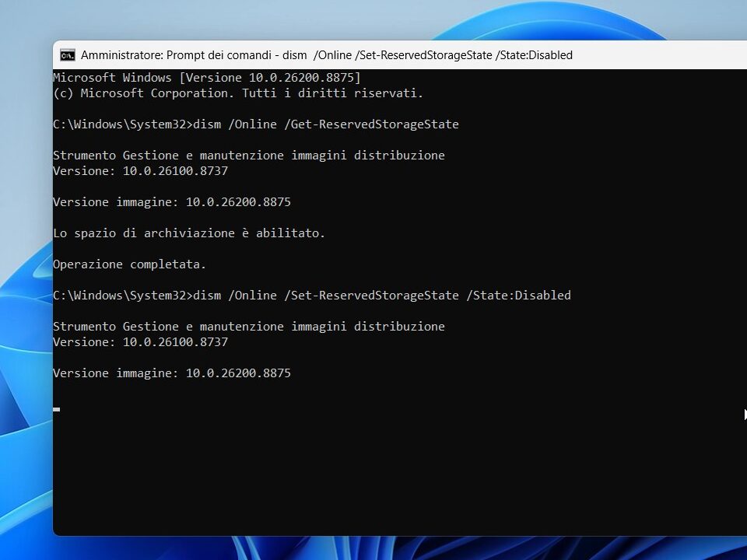Click the first 'Versione immagine: 10.0.26200.8875' line

point(171,202)
